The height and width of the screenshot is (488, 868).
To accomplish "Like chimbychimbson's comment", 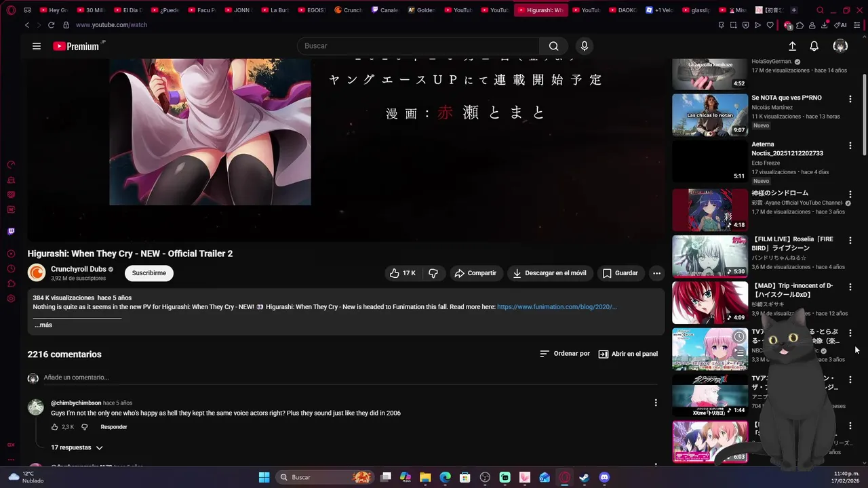I will point(55,427).
